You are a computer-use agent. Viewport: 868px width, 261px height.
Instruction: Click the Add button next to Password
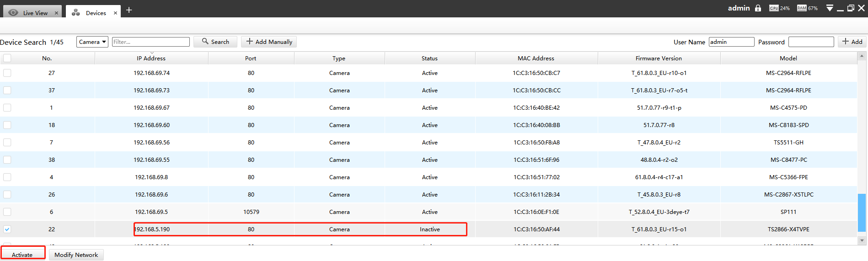(x=852, y=42)
